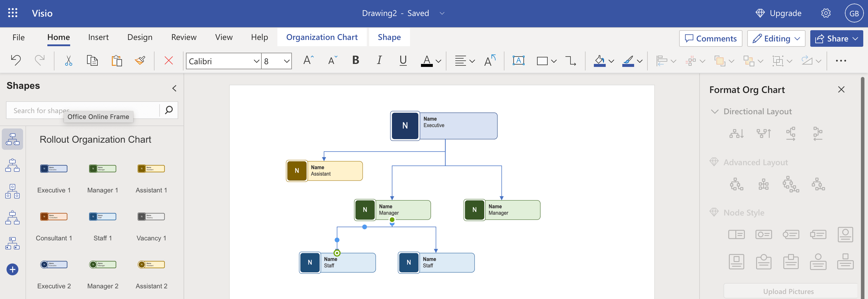The image size is (868, 299).
Task: Open more ribbon options via the ellipsis icon
Action: 841,61
